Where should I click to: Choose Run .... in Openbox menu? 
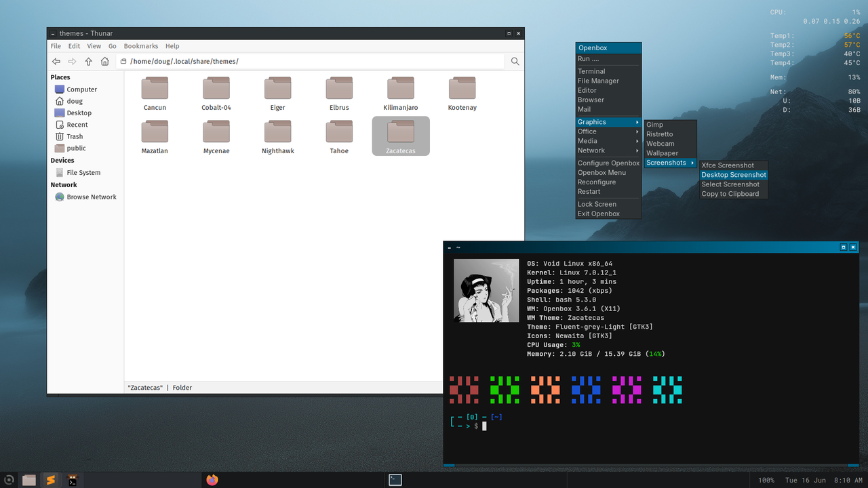click(x=608, y=59)
